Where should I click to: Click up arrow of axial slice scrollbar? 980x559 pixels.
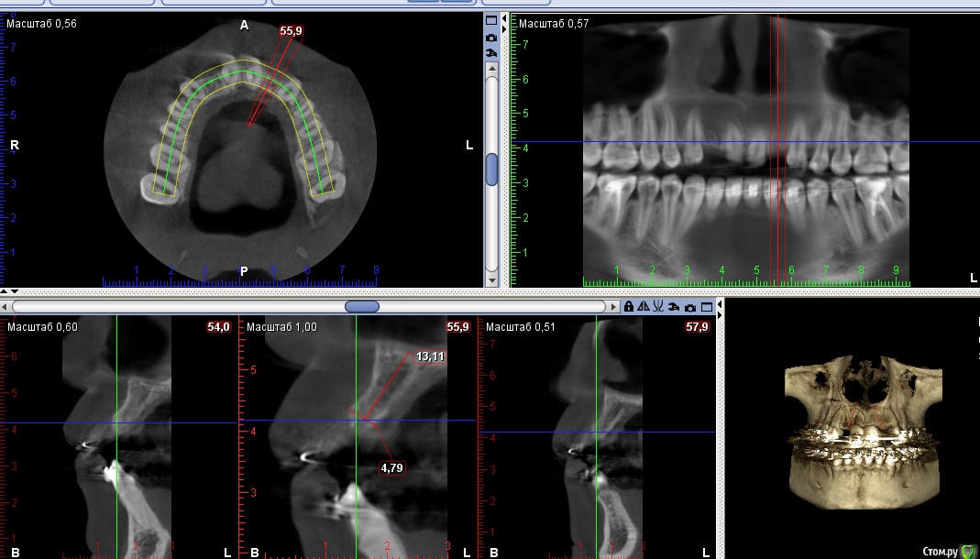tap(491, 68)
